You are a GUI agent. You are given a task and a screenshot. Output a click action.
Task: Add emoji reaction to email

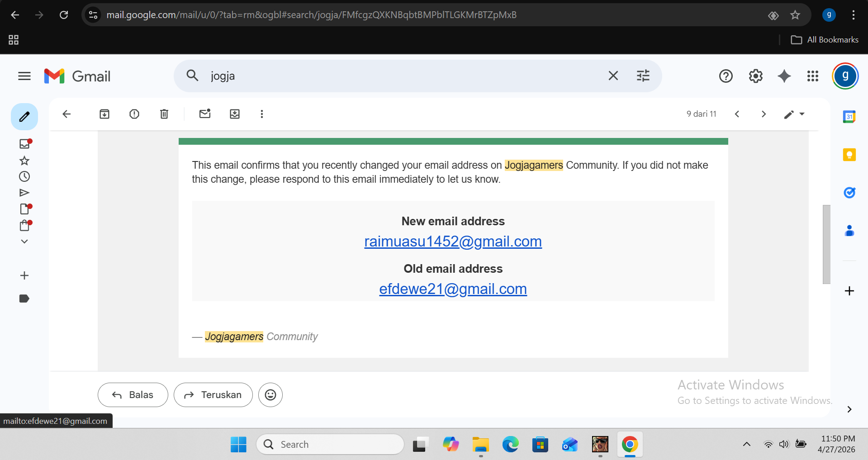(x=270, y=395)
